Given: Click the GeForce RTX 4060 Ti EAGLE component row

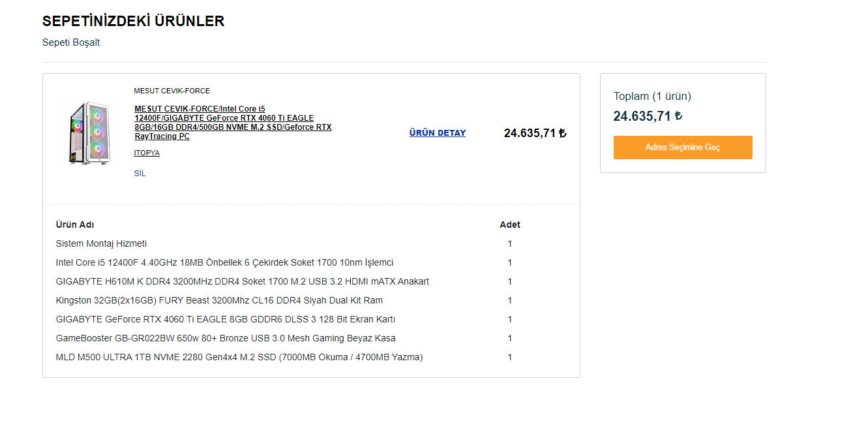Looking at the screenshot, I should tap(226, 319).
